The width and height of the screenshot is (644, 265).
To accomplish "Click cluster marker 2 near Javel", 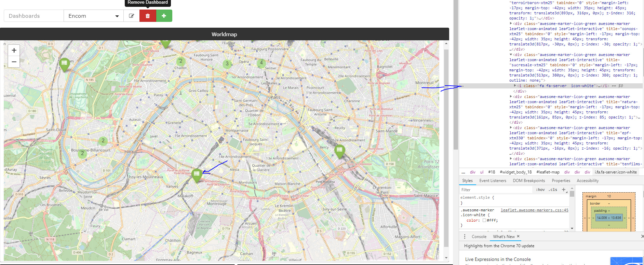I will [x=103, y=140].
